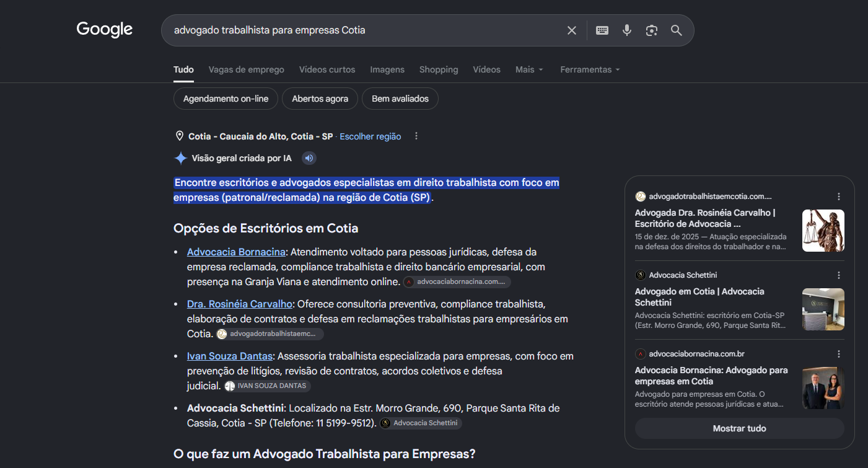Open three-dot menu for advocaciabornacina.com.br card
The width and height of the screenshot is (868, 468).
(x=839, y=354)
